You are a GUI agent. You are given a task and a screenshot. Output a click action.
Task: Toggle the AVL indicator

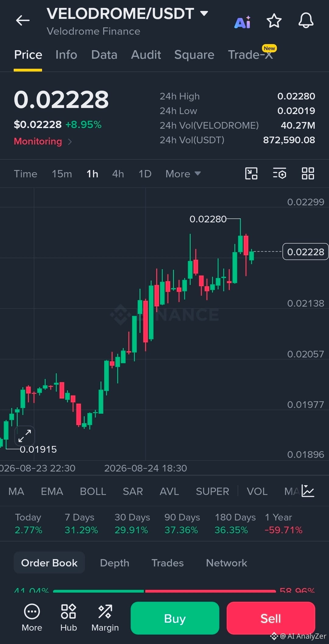pos(169,491)
